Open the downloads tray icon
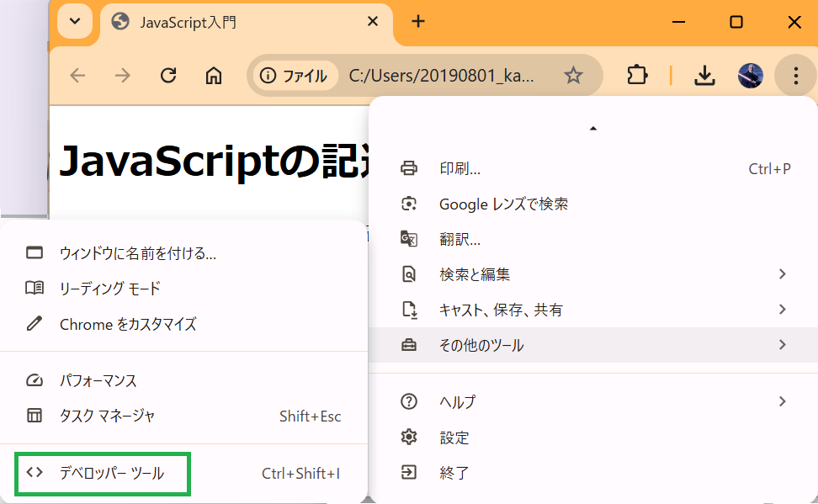Screen dimensions: 818x504 tap(704, 76)
